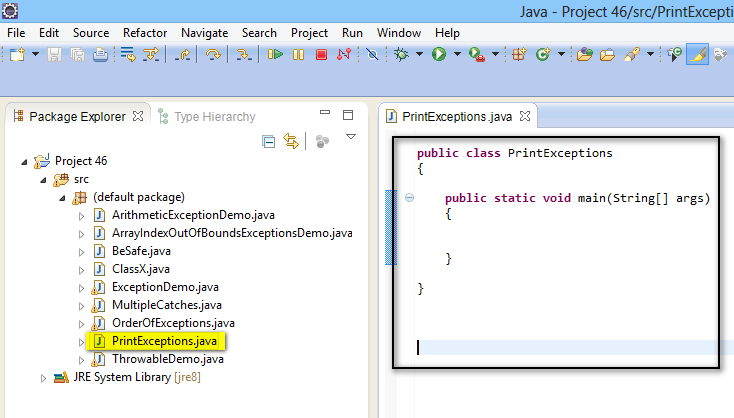Screen dimensions: 734x418
Task: Click the Search flashlight icon
Action: 632,54
